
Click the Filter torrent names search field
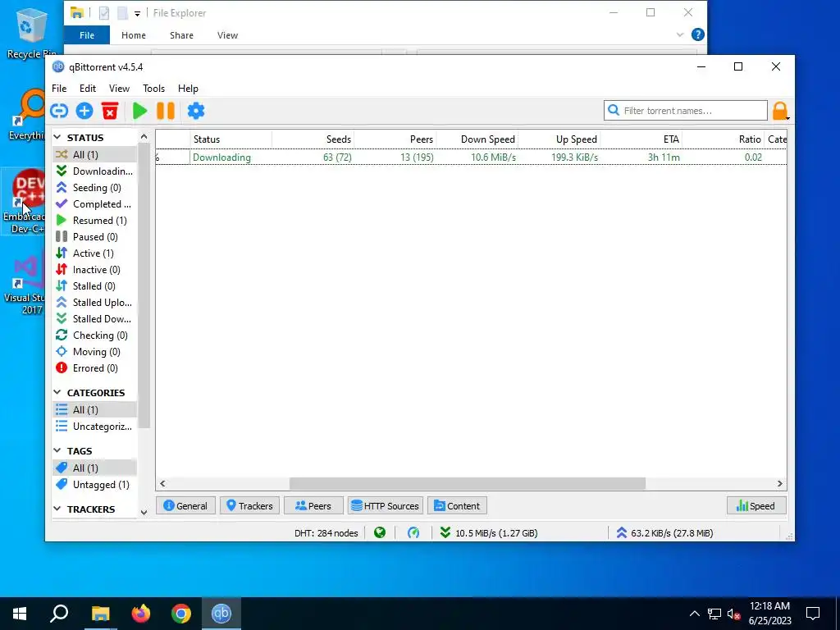pos(685,111)
